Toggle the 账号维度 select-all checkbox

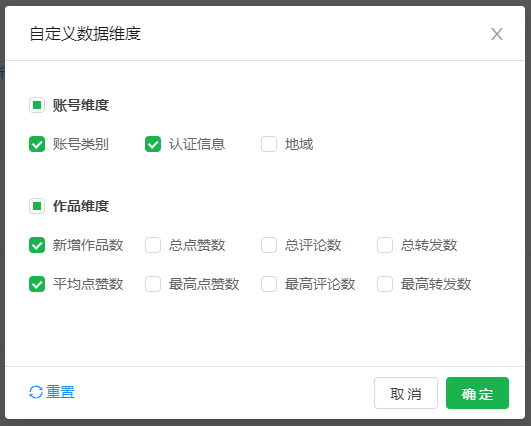[37, 105]
